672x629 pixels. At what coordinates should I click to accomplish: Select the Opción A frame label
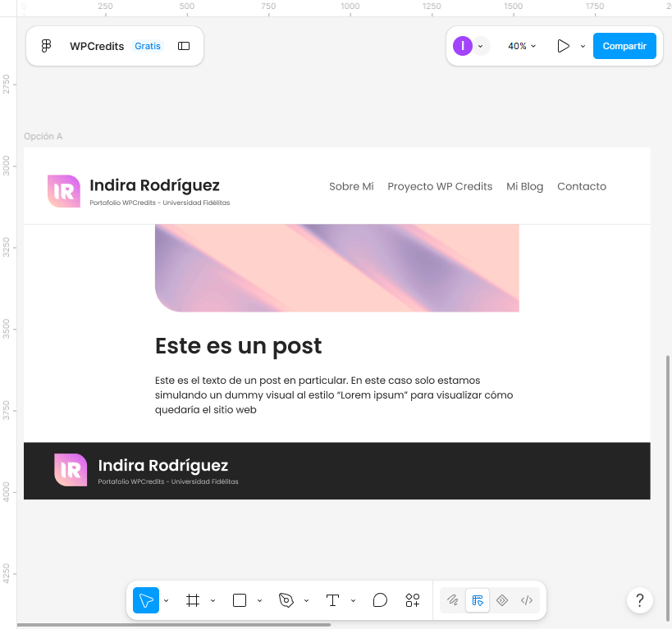point(43,136)
